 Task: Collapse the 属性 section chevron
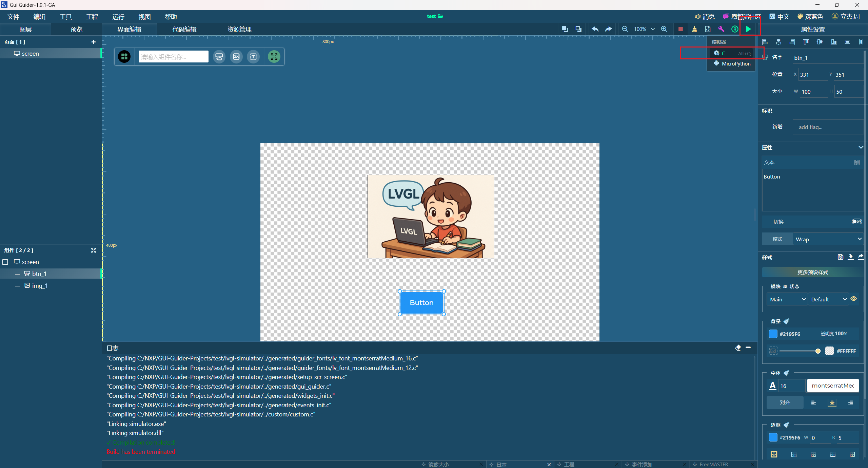point(861,147)
